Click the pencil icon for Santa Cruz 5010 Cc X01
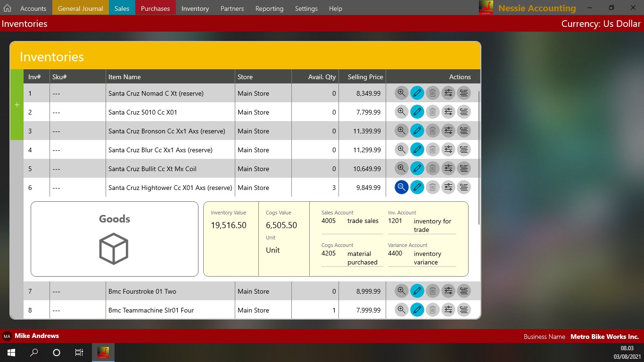 [417, 112]
